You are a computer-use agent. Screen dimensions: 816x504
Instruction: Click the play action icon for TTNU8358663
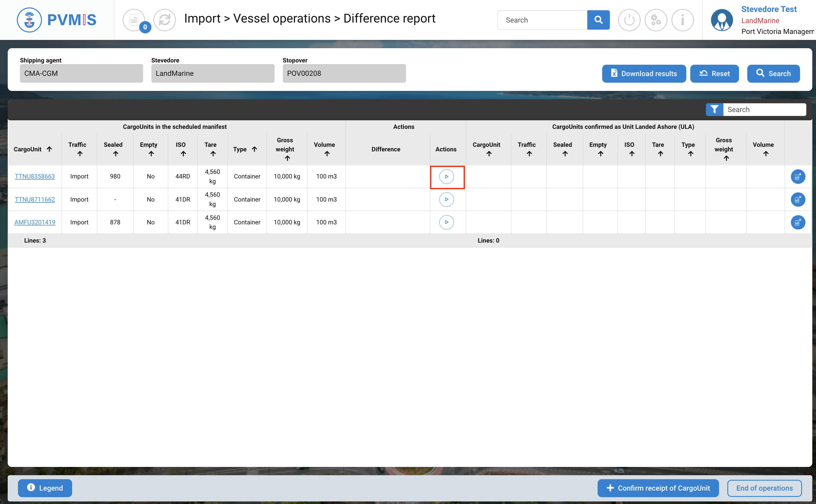click(x=446, y=177)
